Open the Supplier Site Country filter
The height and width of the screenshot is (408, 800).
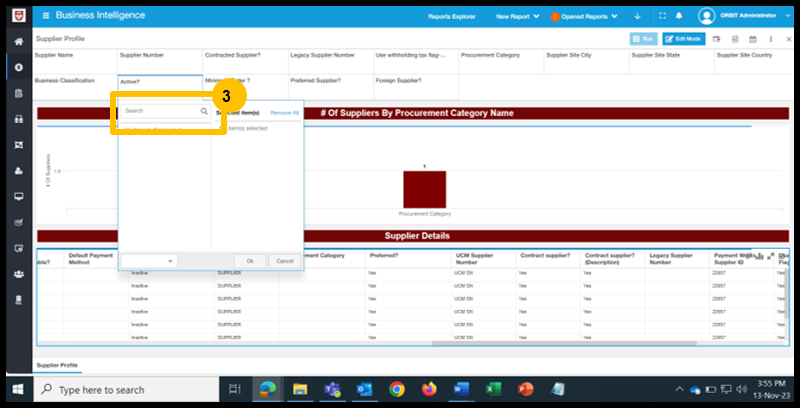(754, 62)
